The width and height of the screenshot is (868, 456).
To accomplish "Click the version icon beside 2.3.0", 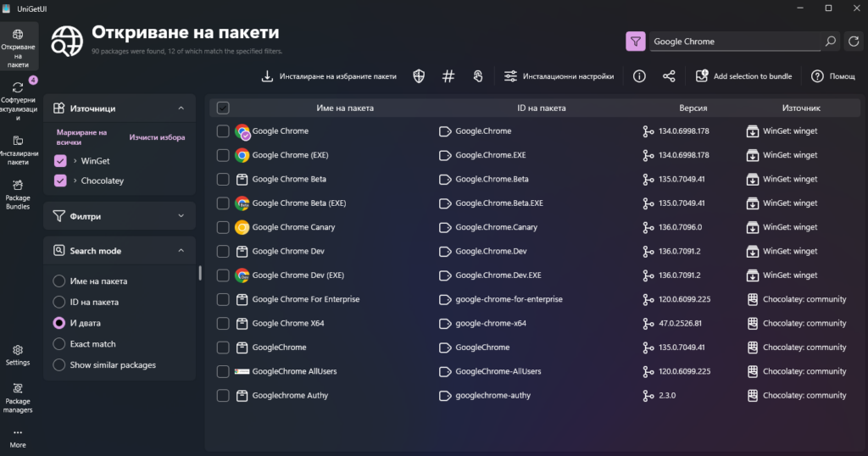I will [648, 395].
